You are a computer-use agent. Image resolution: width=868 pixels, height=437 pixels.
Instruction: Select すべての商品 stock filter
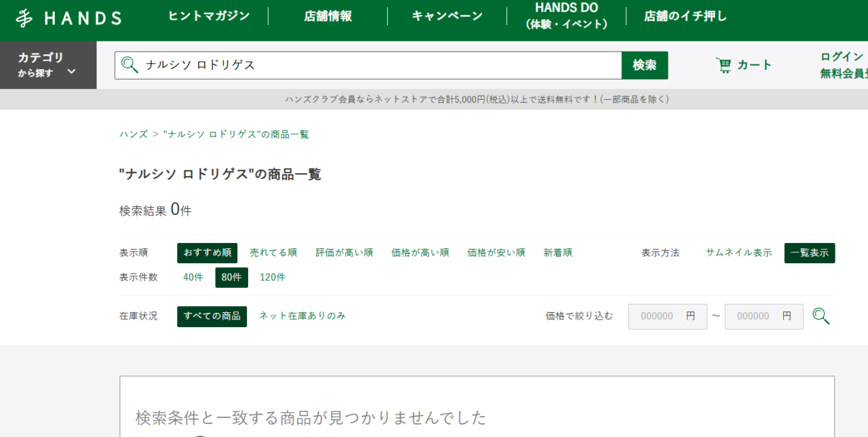click(212, 317)
